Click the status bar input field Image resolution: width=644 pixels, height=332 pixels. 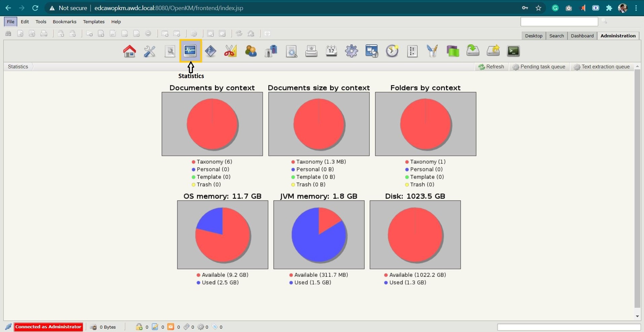pos(569,327)
